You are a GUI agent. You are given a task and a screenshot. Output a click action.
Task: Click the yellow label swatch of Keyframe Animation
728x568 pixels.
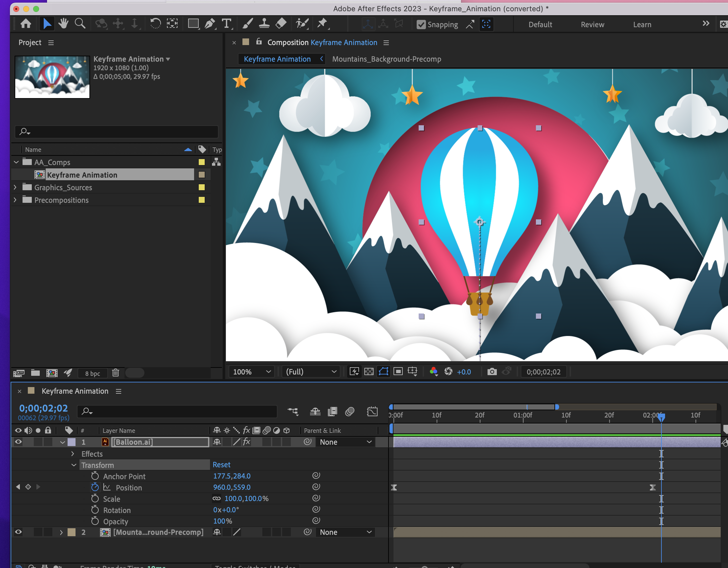tap(202, 174)
